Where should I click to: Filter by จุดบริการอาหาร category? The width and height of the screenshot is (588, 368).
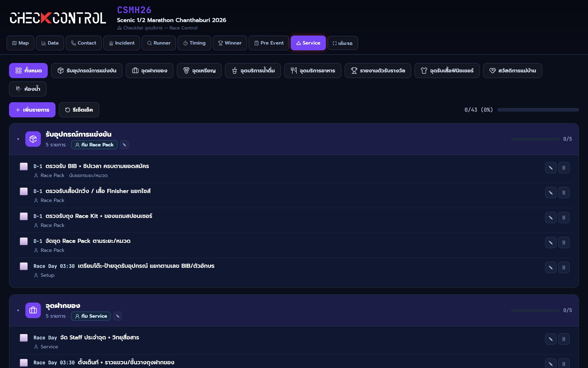tap(313, 71)
